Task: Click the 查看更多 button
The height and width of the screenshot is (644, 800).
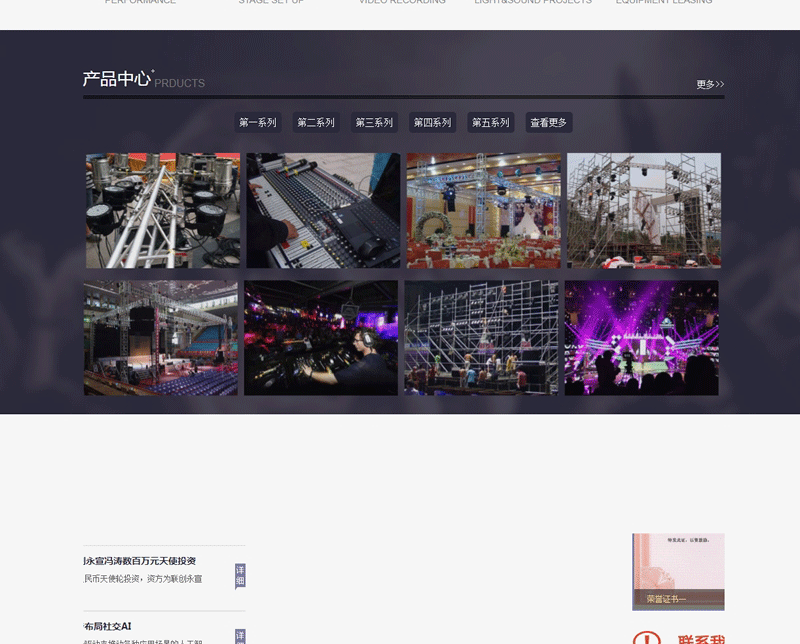Action: coord(548,122)
